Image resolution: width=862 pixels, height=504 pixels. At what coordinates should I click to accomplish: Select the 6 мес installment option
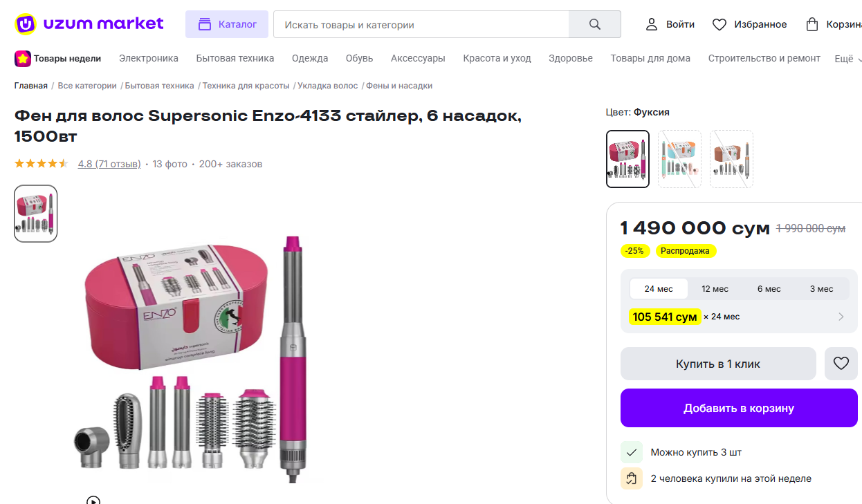point(769,289)
